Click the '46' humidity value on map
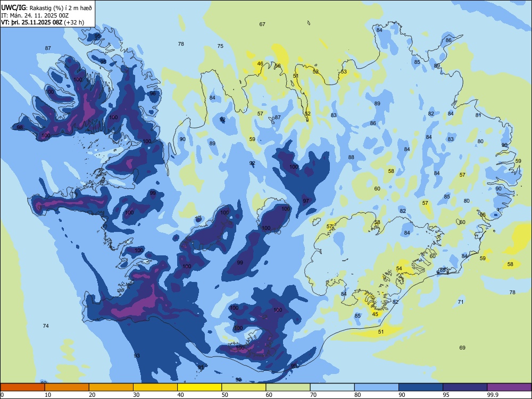This screenshot has width=532, height=399. [260, 63]
